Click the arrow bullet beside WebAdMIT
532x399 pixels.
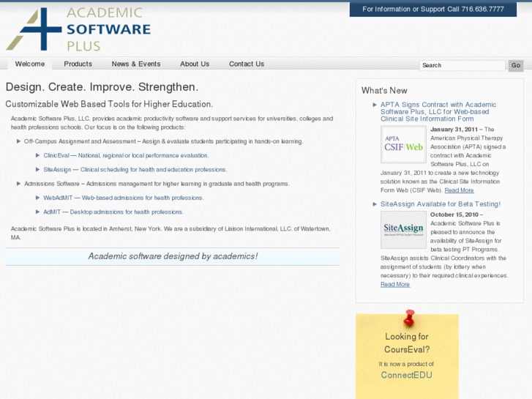pyautogui.click(x=37, y=197)
